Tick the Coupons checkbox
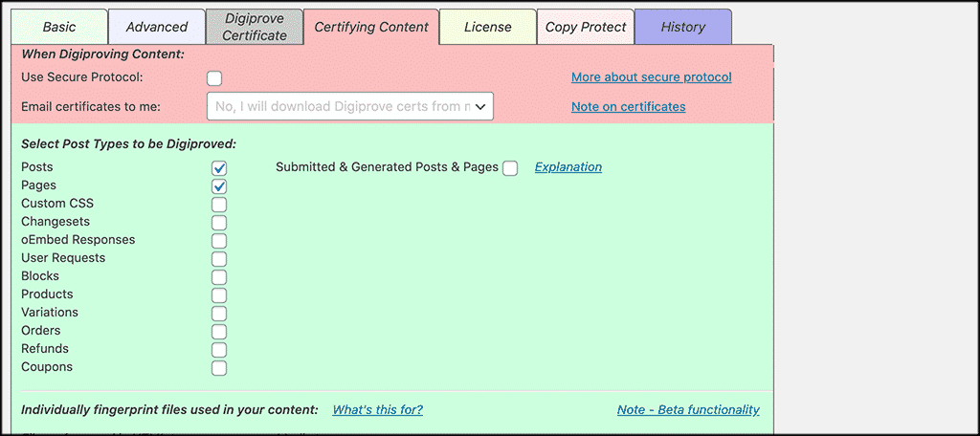This screenshot has width=980, height=436. (x=219, y=367)
